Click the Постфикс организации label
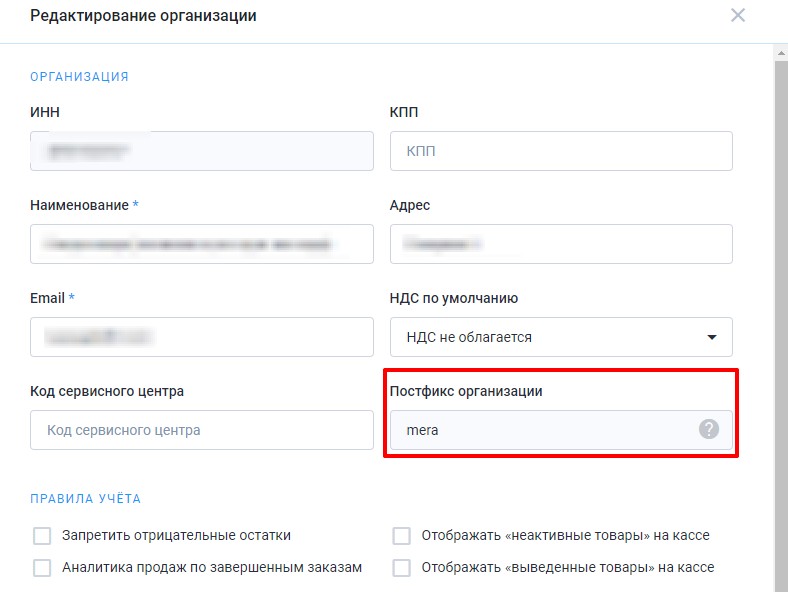 (x=465, y=391)
